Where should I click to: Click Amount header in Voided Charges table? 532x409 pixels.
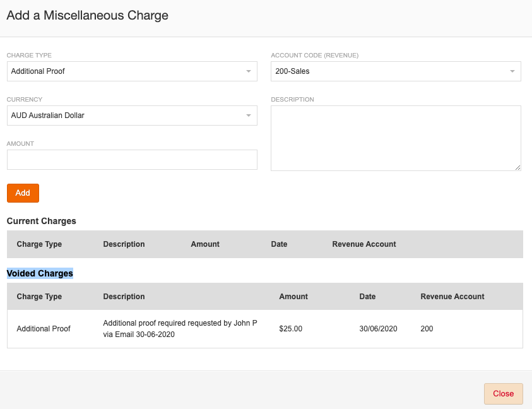(293, 297)
